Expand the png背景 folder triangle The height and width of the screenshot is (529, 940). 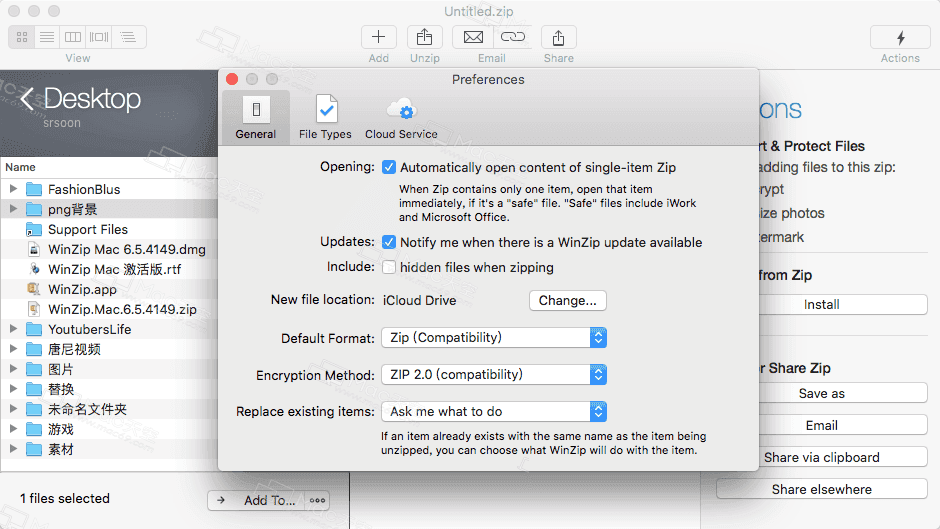pos(13,209)
